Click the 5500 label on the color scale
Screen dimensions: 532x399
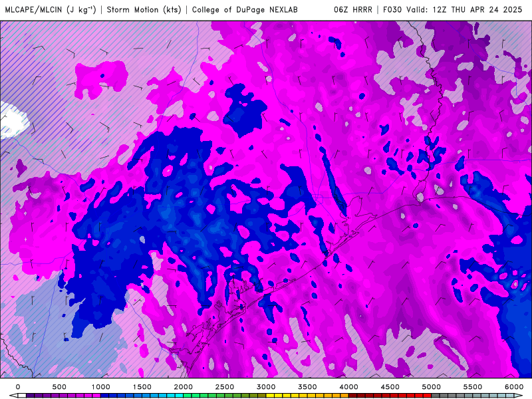click(x=473, y=387)
